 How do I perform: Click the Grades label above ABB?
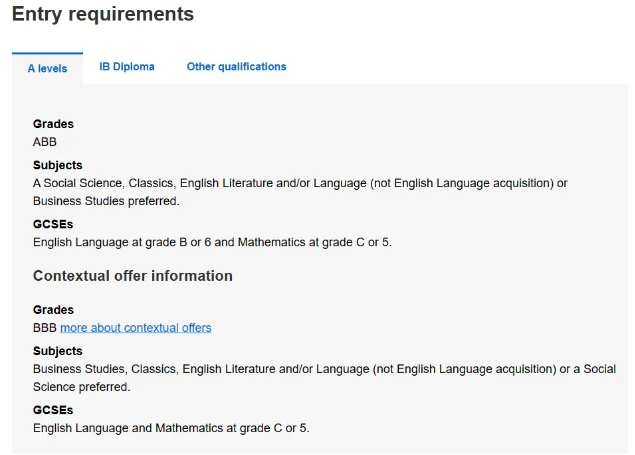pos(53,124)
